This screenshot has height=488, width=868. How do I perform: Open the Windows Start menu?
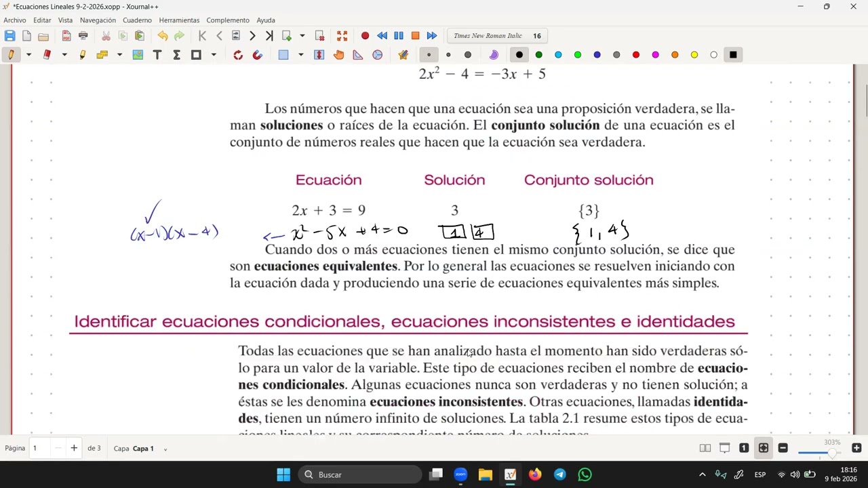[x=283, y=474]
